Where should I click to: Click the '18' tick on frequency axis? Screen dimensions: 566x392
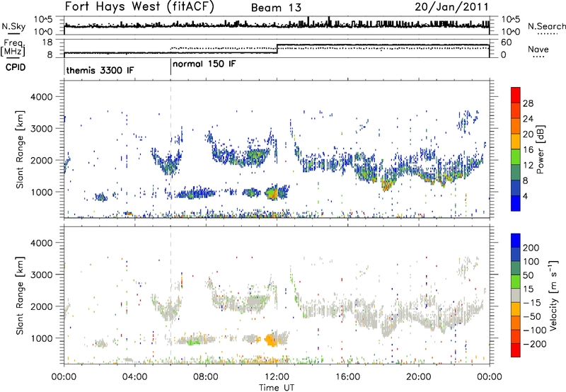47,42
